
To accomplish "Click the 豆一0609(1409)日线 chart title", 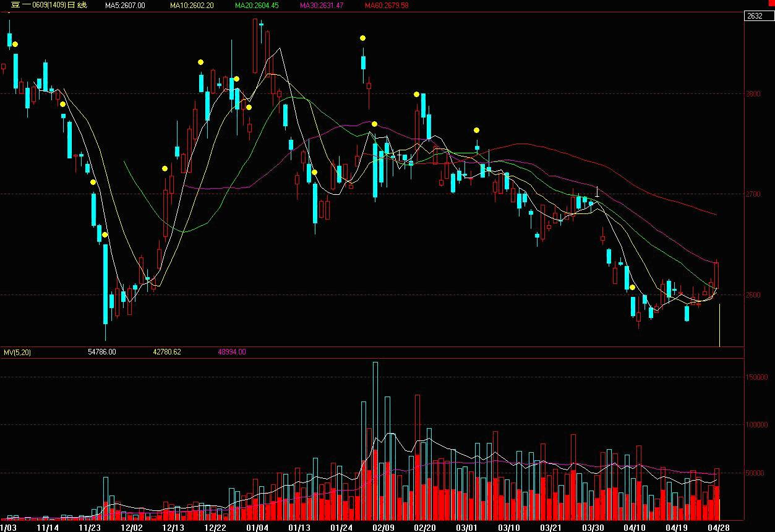I will pos(49,6).
